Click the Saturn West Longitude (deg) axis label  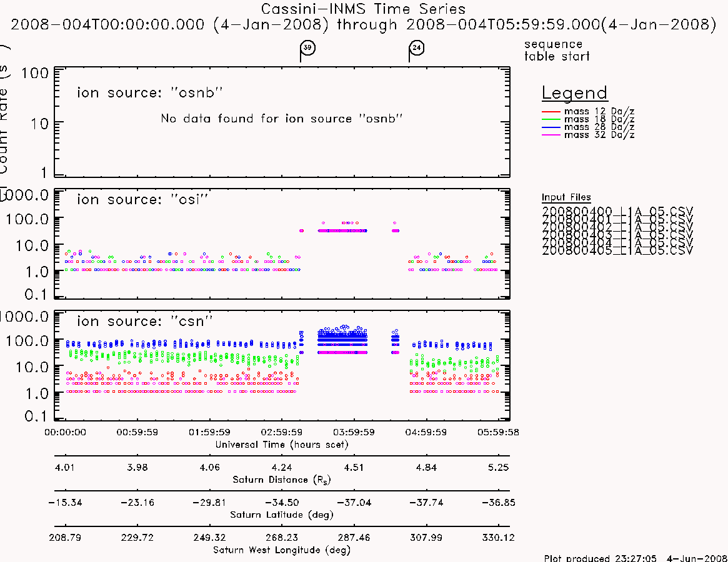tap(281, 550)
